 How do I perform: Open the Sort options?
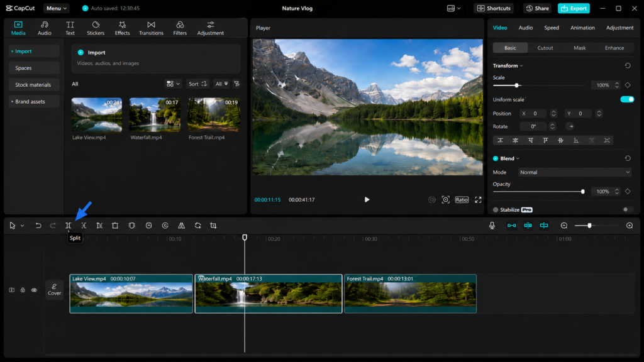pyautogui.click(x=197, y=84)
